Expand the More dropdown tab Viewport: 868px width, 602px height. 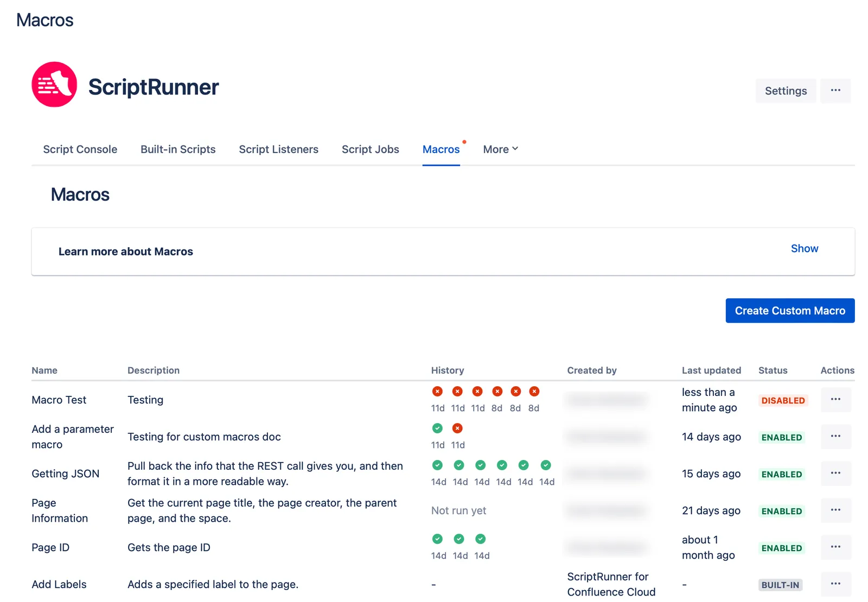(500, 149)
